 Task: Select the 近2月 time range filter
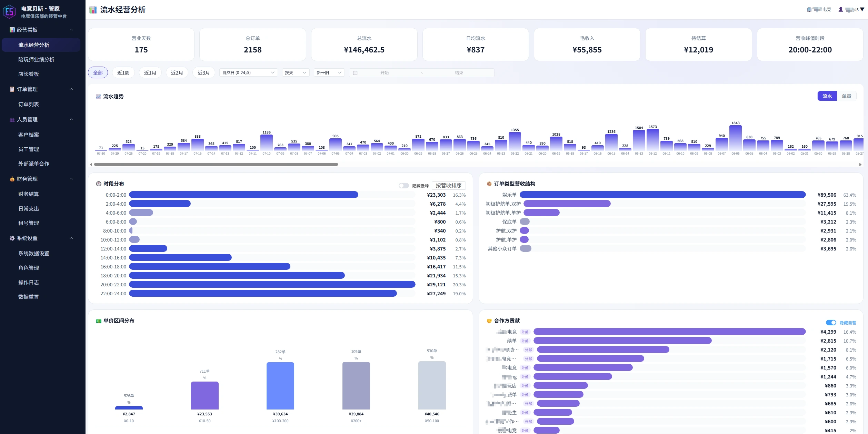[x=177, y=73]
